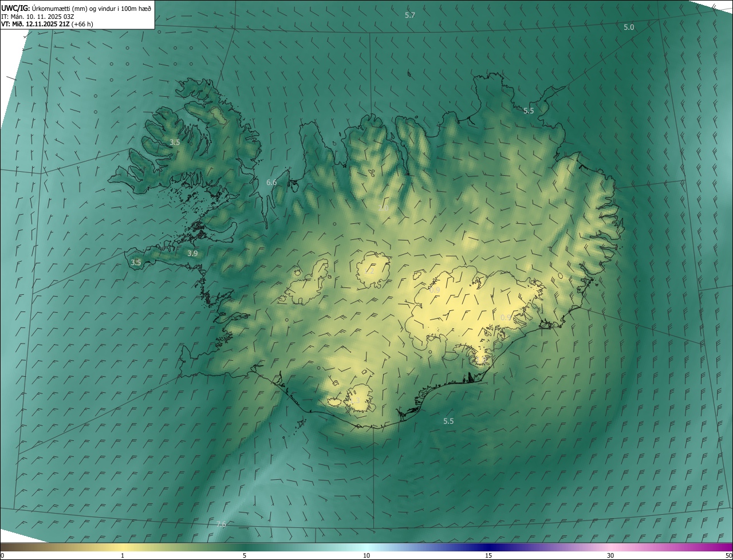Click the 6.6 value label on the map

(x=271, y=183)
